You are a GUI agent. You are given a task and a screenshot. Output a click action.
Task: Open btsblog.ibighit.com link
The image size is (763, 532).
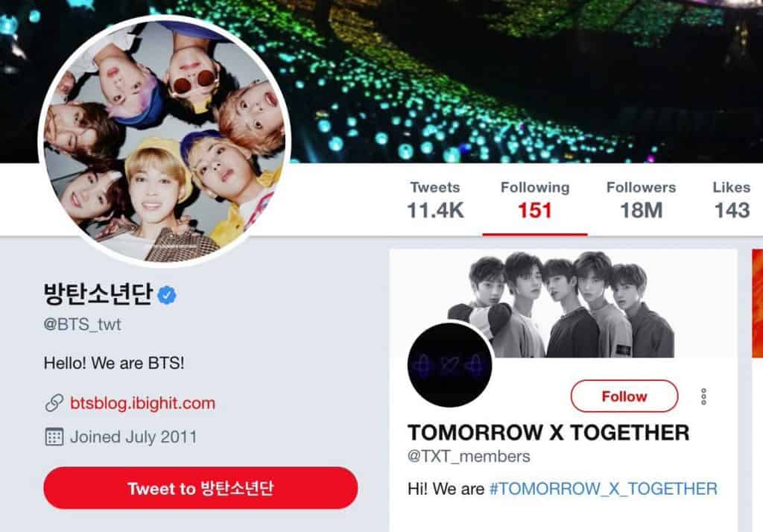pos(142,403)
